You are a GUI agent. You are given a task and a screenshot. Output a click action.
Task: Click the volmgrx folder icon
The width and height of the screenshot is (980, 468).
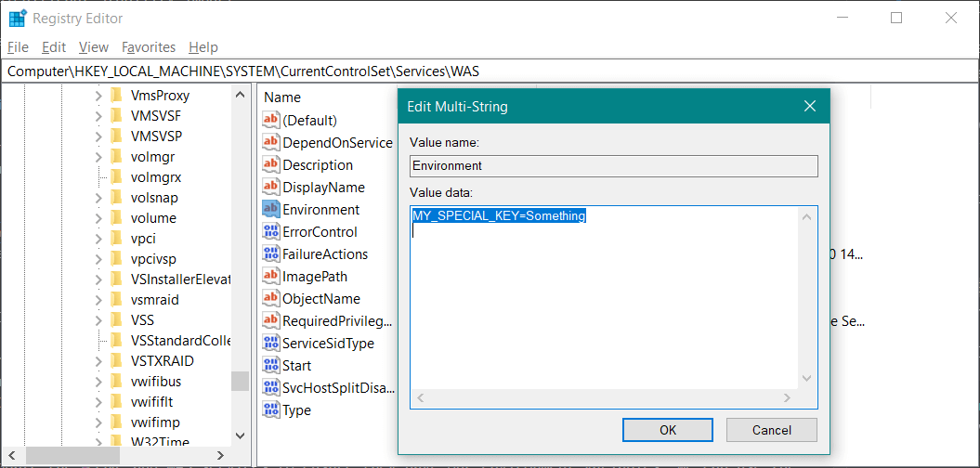tap(115, 176)
